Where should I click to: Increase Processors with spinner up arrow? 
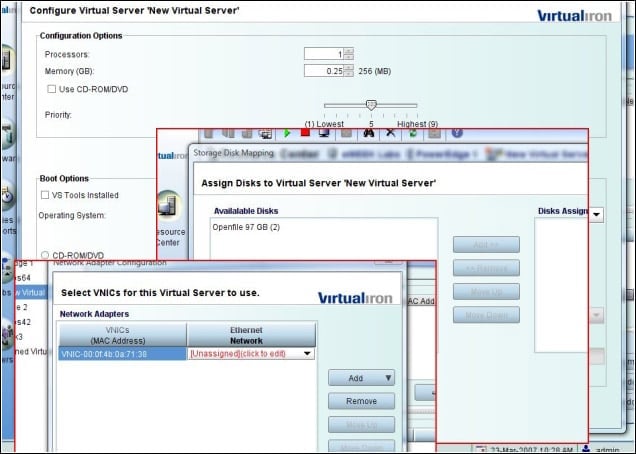click(349, 51)
